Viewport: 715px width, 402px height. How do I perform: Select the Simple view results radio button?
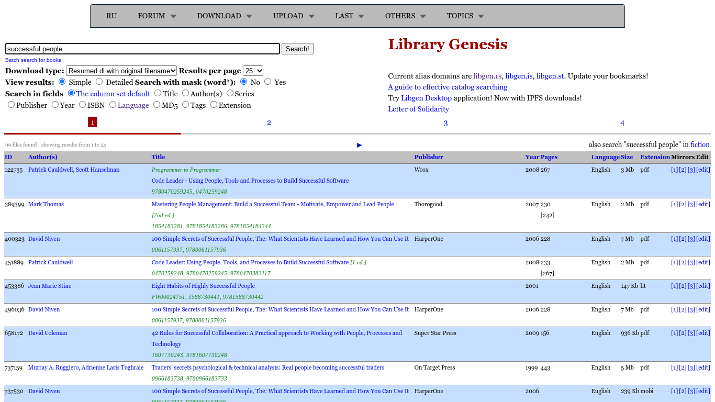pos(62,82)
